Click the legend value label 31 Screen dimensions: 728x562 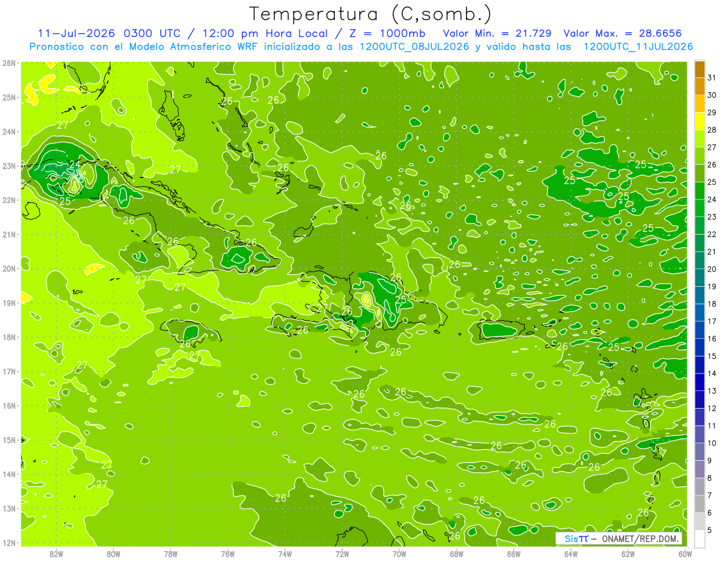pos(712,78)
